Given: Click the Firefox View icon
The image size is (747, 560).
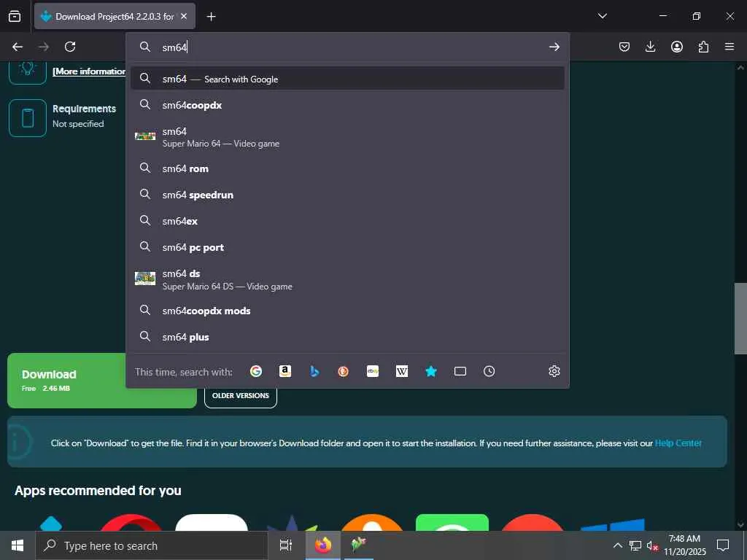Looking at the screenshot, I should point(15,16).
